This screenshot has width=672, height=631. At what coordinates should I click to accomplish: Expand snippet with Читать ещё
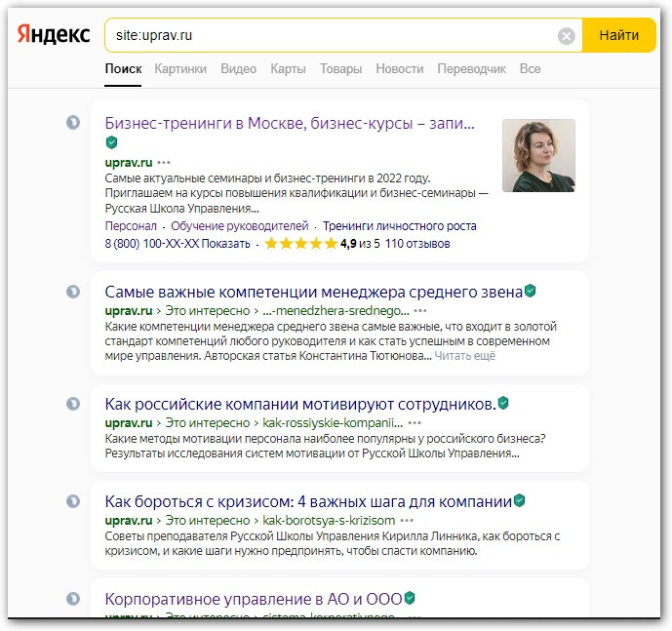(x=464, y=357)
